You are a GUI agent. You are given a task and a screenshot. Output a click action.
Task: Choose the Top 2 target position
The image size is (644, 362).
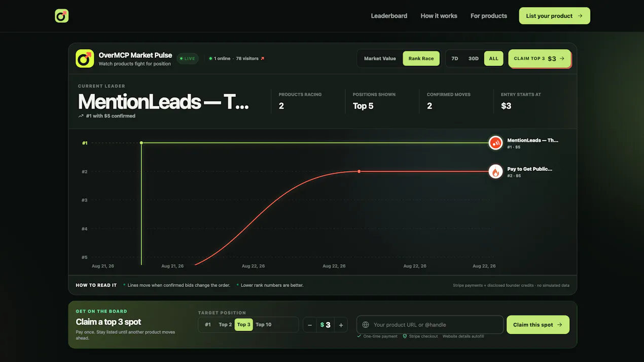pyautogui.click(x=225, y=324)
